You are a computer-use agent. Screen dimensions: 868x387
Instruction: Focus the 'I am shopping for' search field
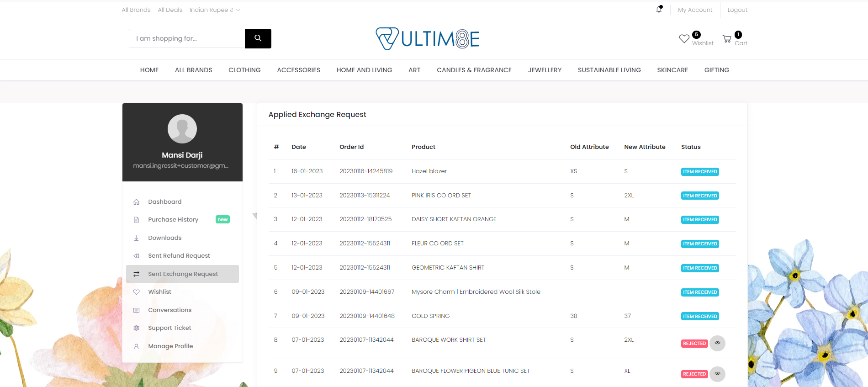point(187,38)
